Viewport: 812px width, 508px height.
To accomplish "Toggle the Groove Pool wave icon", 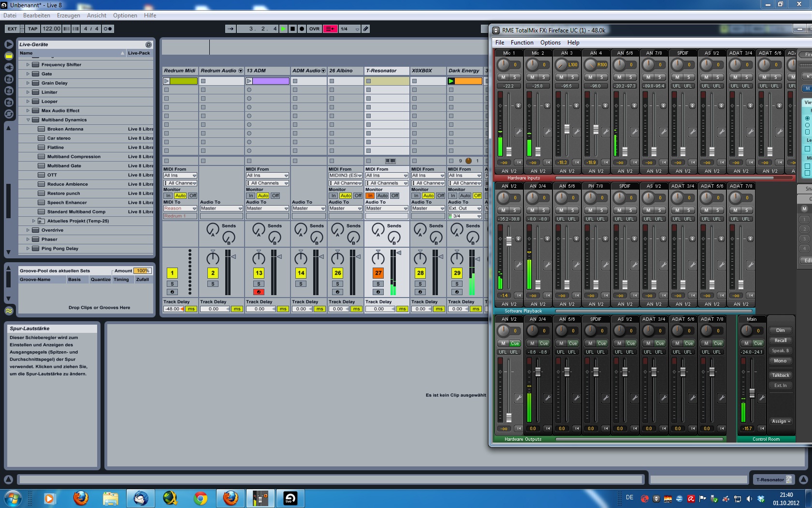I will pyautogui.click(x=9, y=311).
